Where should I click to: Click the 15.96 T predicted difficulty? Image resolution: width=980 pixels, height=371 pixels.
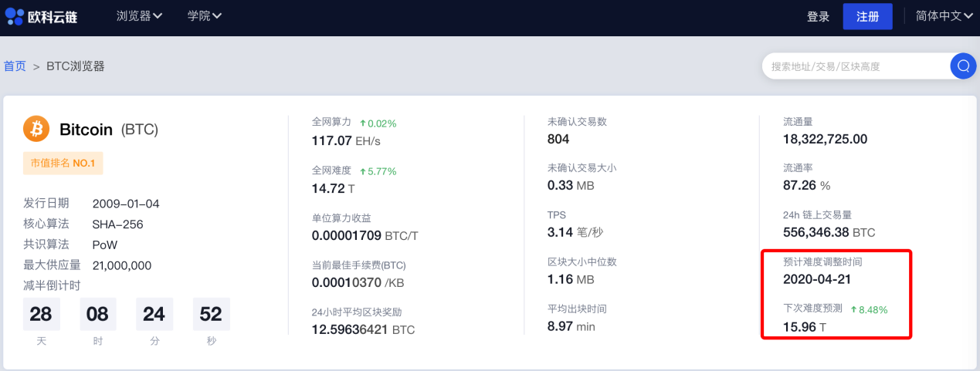805,327
